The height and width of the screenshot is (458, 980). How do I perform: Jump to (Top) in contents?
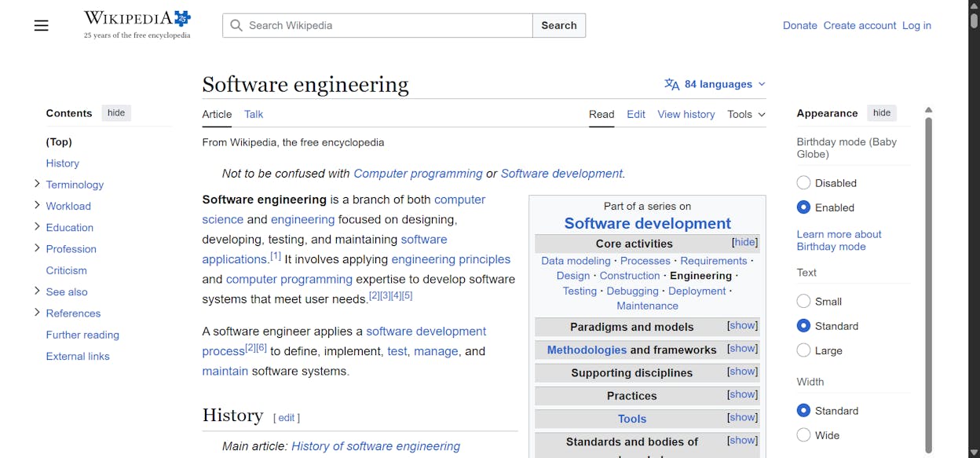pyautogui.click(x=59, y=142)
